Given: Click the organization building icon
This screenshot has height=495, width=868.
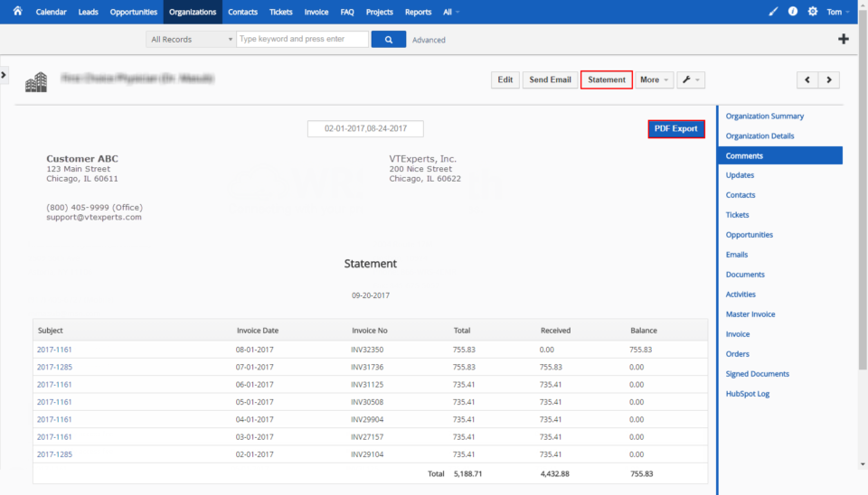Looking at the screenshot, I should pos(36,82).
